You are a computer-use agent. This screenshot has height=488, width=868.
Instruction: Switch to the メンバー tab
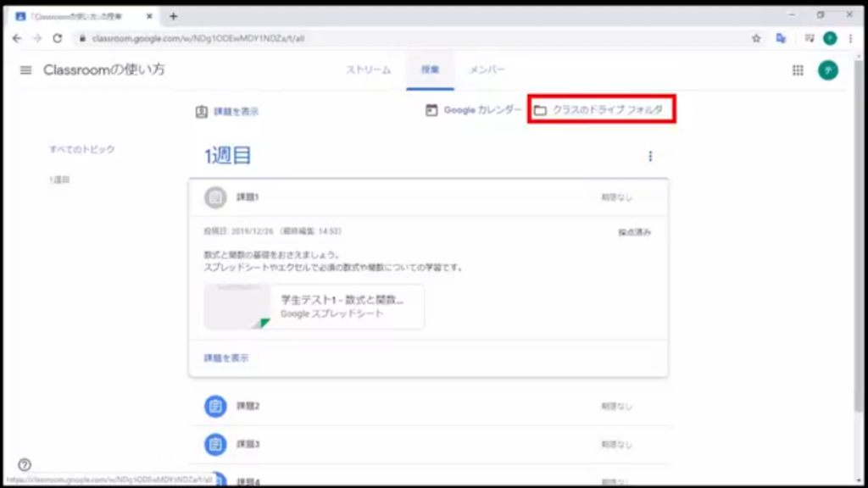pyautogui.click(x=487, y=69)
